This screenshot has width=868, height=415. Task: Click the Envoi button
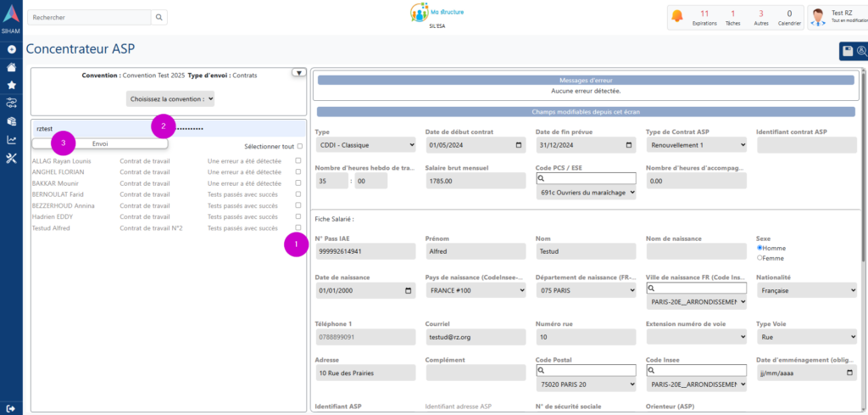point(100,144)
